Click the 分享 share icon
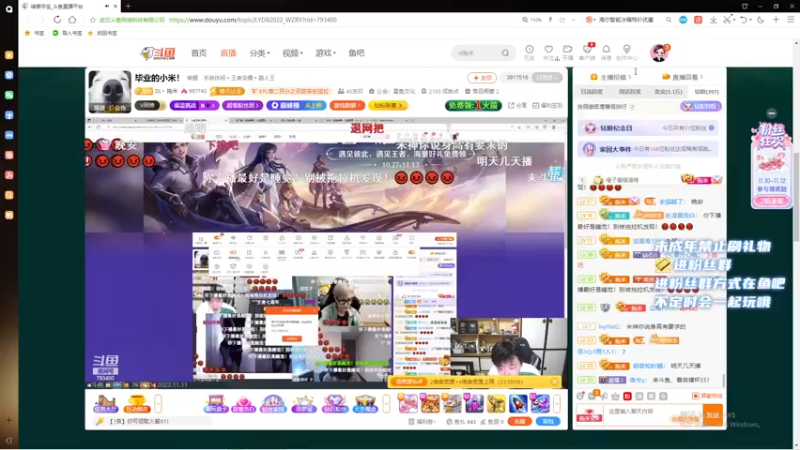800x450 pixels. click(517, 105)
